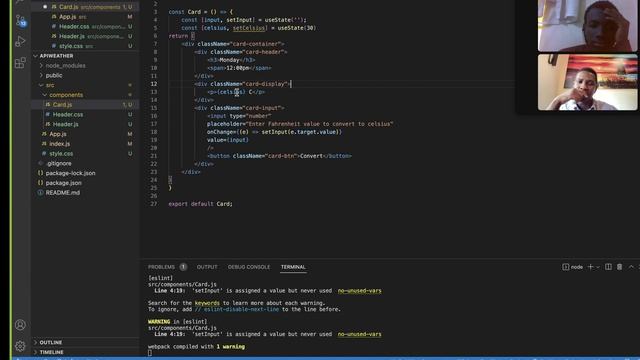Place cursor on the export default Card line
This screenshot has width=640, height=360.
200,204
